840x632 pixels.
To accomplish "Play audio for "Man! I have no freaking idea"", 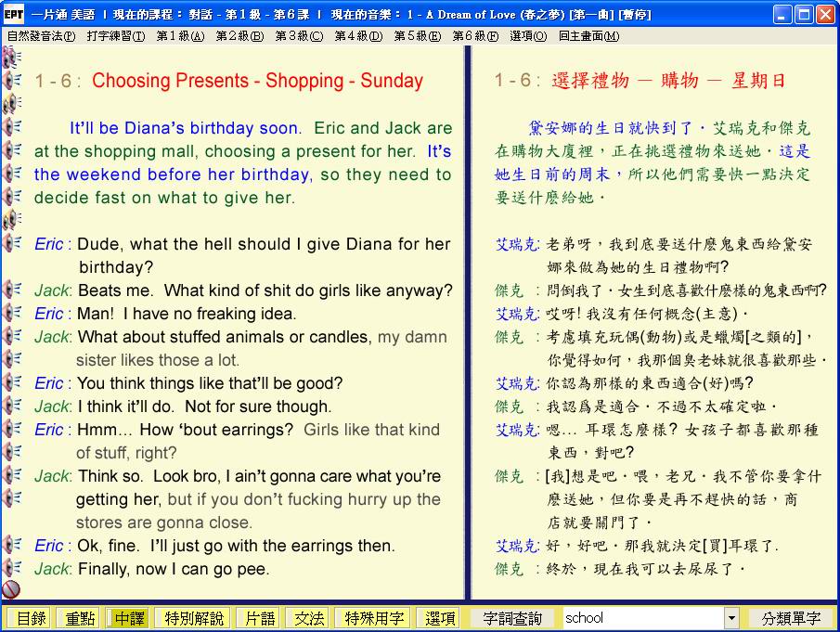I will pyautogui.click(x=12, y=313).
